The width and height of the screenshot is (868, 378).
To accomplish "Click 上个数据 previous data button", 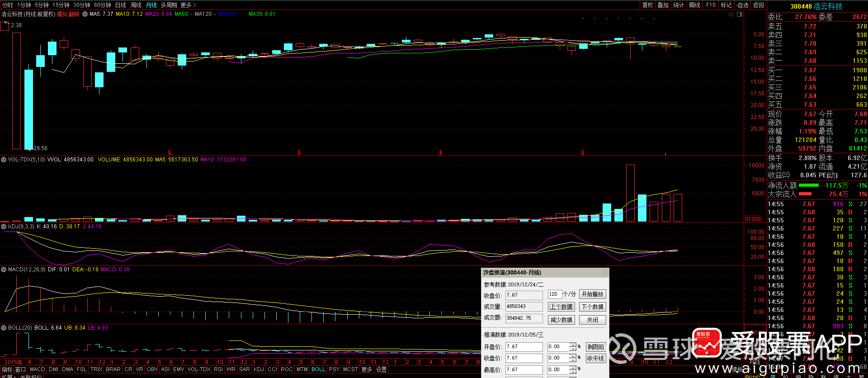I will [x=561, y=307].
